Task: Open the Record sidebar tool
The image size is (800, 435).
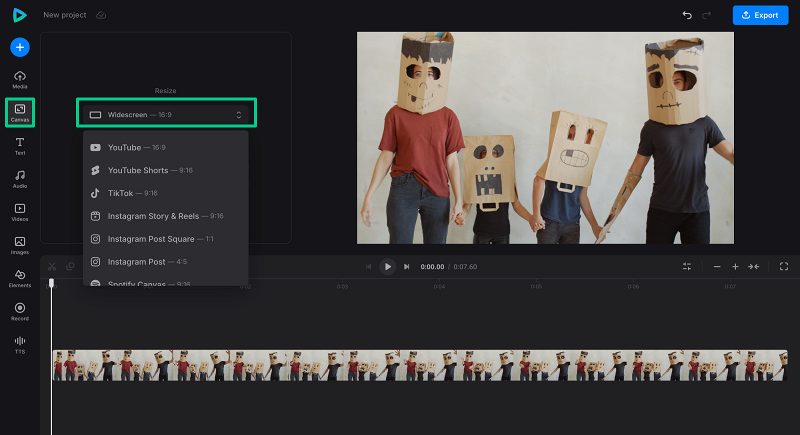Action: [20, 312]
